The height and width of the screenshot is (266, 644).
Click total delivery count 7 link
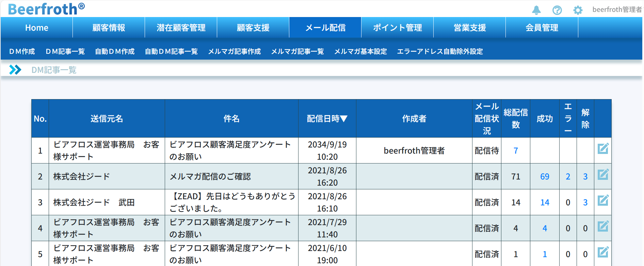515,151
